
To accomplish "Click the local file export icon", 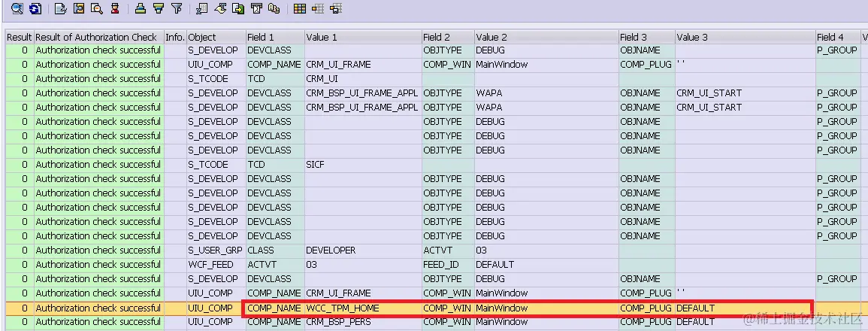I will [238, 8].
